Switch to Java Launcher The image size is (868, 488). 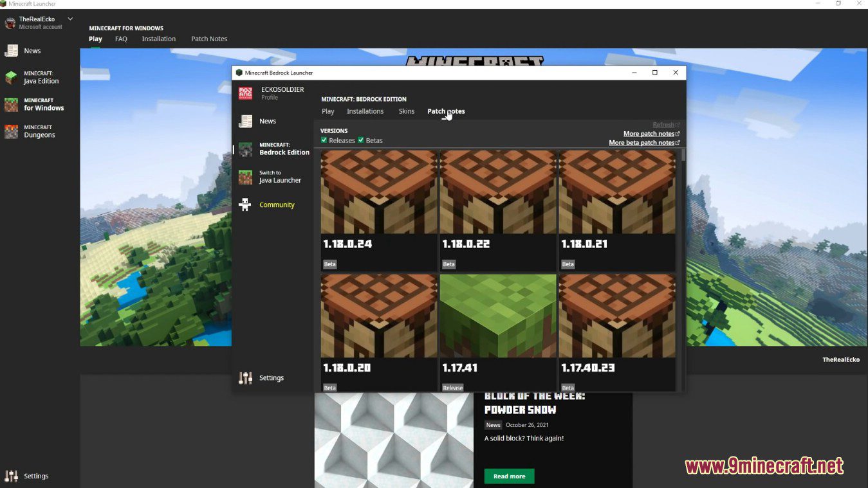[270, 177]
